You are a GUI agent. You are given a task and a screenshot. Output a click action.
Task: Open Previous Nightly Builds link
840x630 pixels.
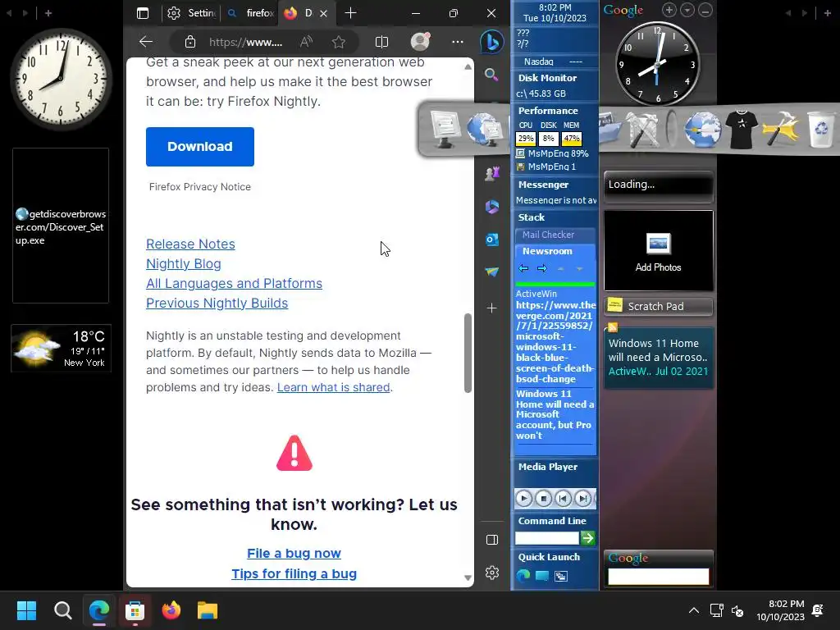click(x=217, y=304)
